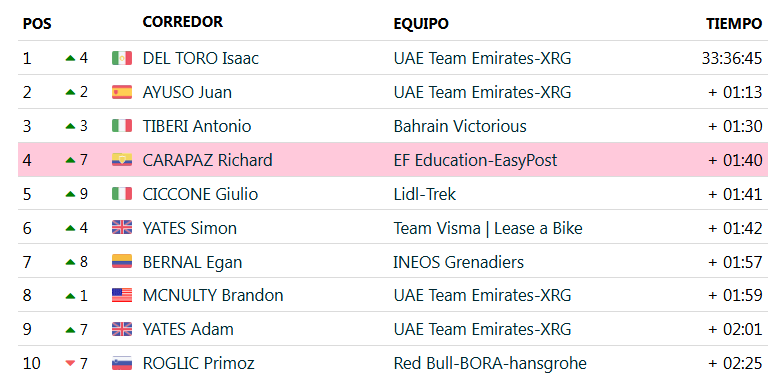777x379 pixels.
Task: Select the highlighted pink Carapaz row time
Action: pyautogui.click(x=735, y=160)
